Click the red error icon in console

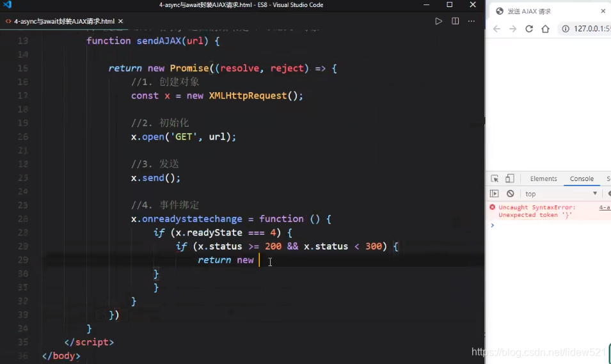pyautogui.click(x=493, y=207)
